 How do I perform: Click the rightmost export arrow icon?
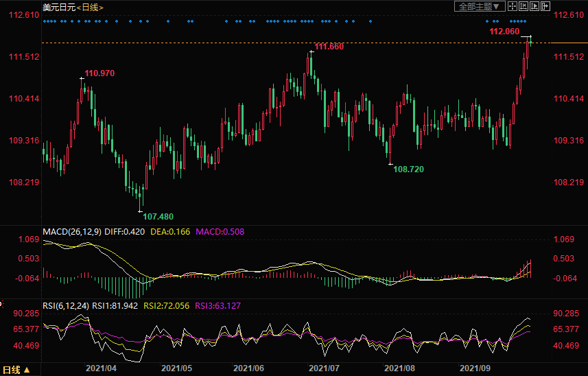(546, 6)
